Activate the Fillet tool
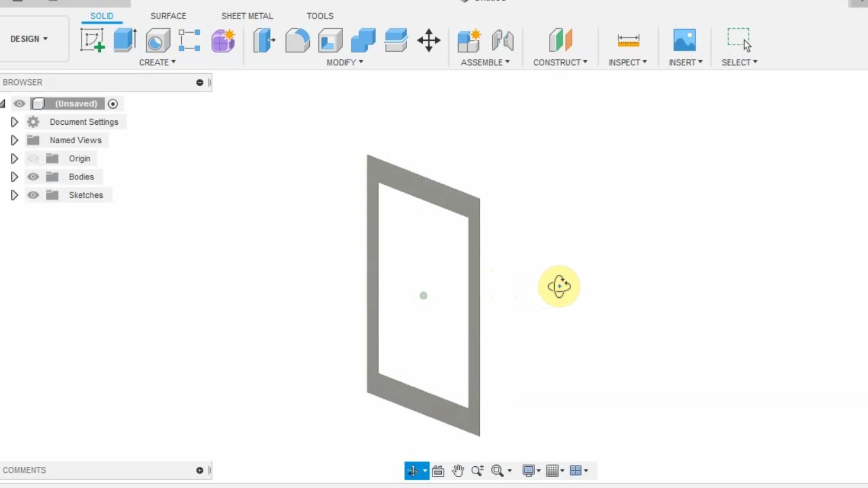The height and width of the screenshot is (488, 868). 297,40
